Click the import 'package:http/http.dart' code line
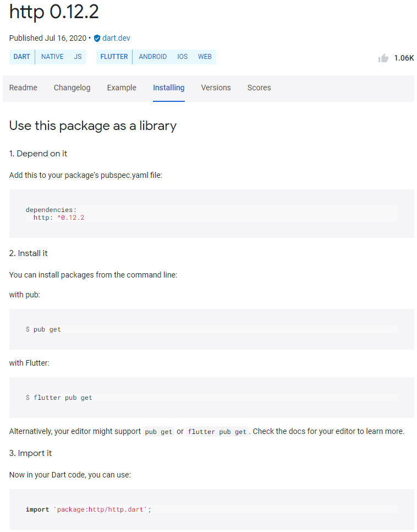This screenshot has width=417, height=532. 88,509
